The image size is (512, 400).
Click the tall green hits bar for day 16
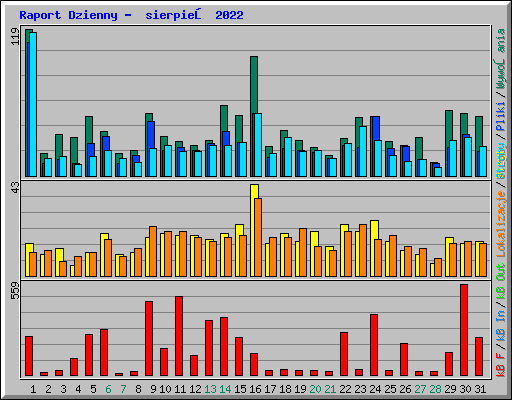point(254,85)
